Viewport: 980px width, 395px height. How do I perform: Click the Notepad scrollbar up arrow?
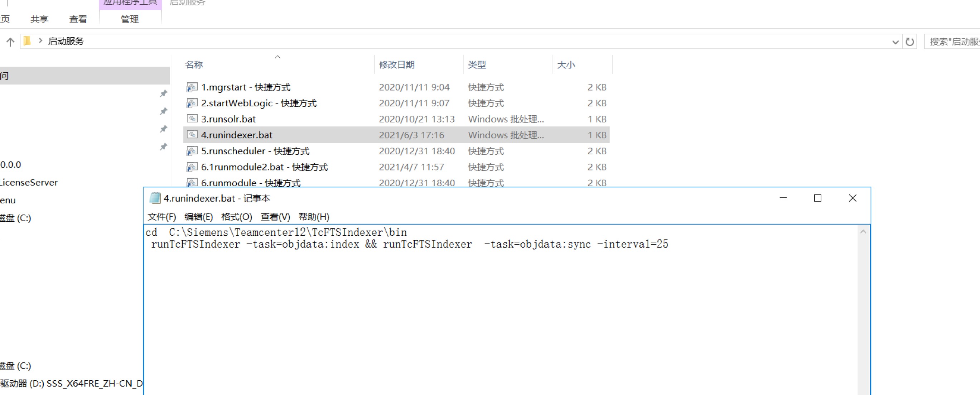click(x=863, y=231)
